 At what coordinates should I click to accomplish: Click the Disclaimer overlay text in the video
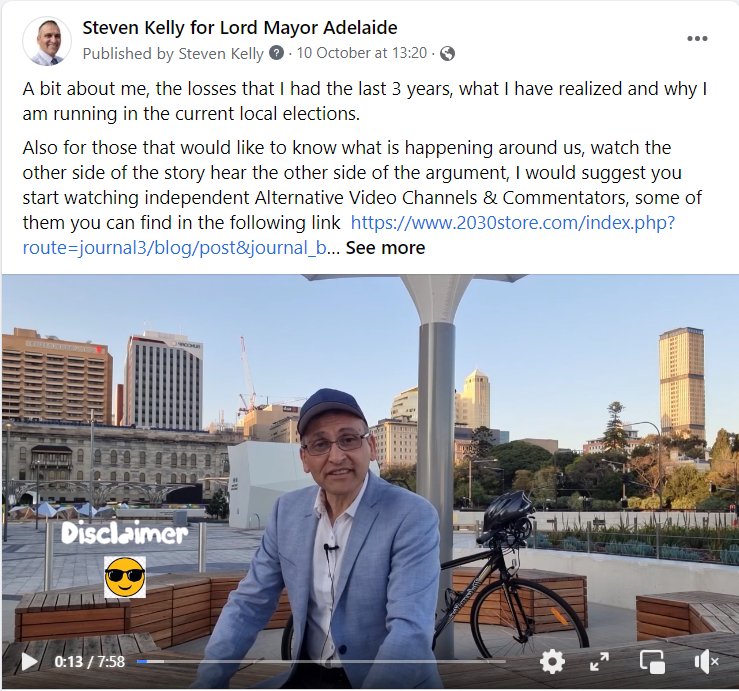coord(124,534)
